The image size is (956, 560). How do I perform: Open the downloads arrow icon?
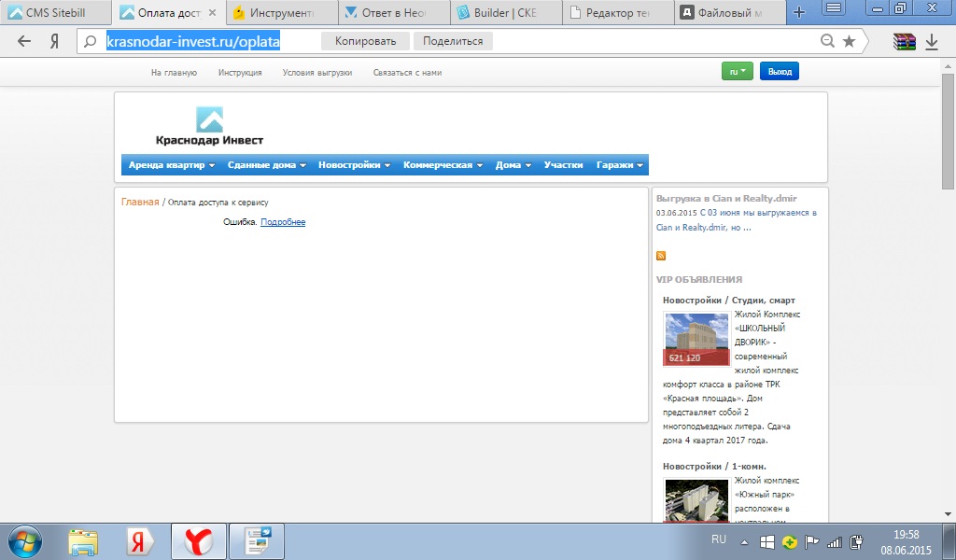point(932,42)
